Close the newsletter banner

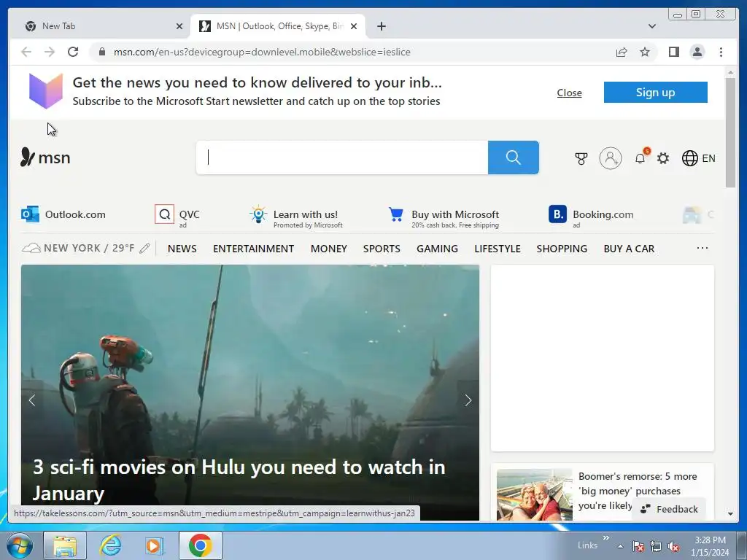(x=569, y=93)
